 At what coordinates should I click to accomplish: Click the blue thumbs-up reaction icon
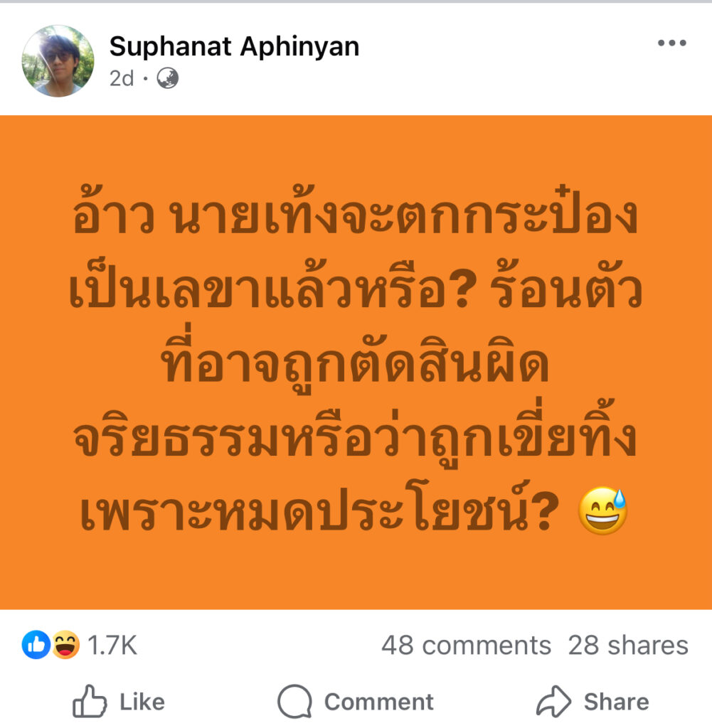(x=36, y=644)
